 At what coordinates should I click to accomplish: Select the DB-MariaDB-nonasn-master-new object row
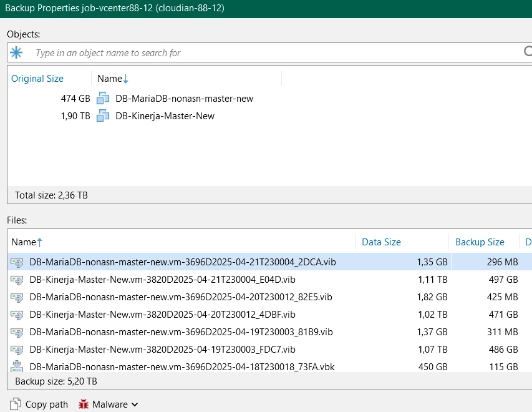point(184,99)
